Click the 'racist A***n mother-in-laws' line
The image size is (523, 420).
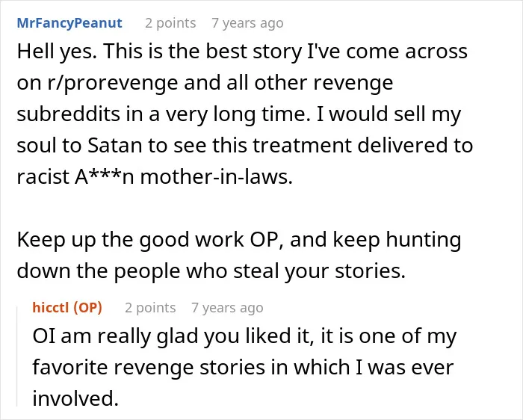(155, 177)
